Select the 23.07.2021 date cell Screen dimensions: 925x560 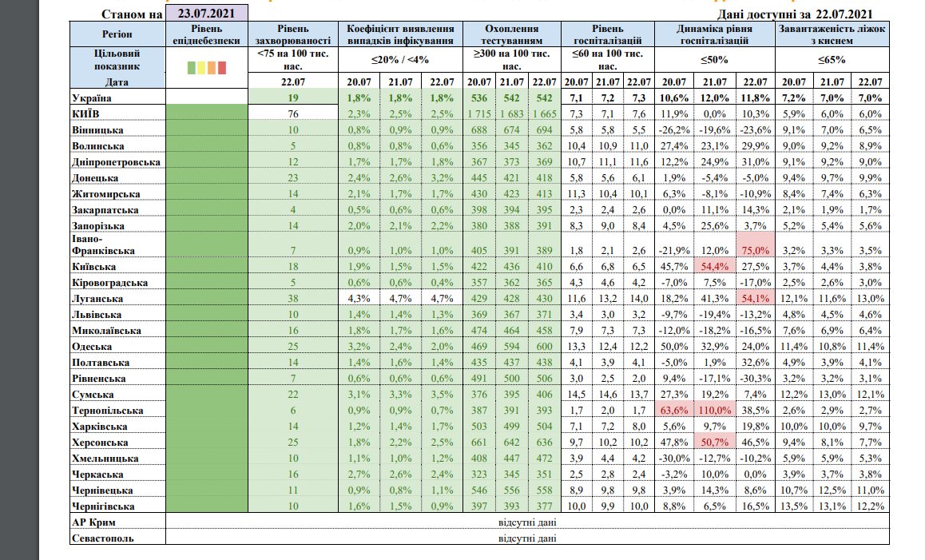click(206, 14)
